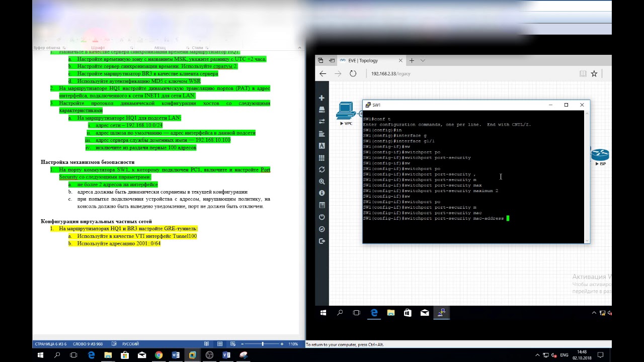Viewport: 644px width, 362px height.
Task: Click the 'РУССКИЙ' language indicator in Word
Action: (x=130, y=344)
